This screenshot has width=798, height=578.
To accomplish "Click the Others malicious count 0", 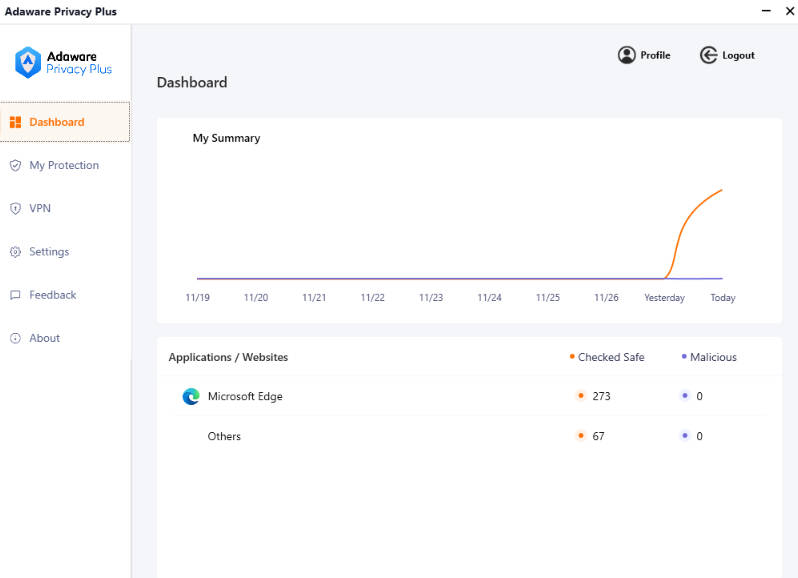I will pos(699,436).
